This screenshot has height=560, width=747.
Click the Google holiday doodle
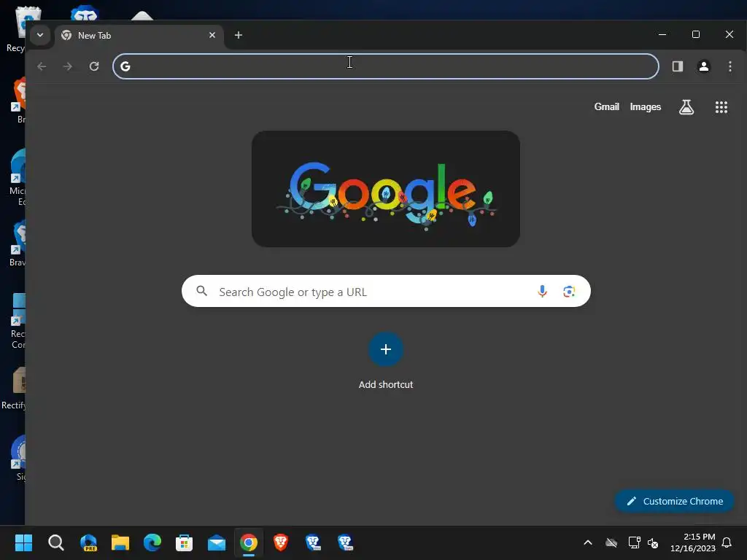386,189
